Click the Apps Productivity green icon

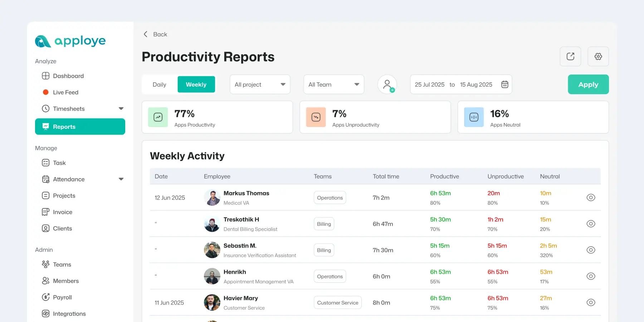point(158,117)
